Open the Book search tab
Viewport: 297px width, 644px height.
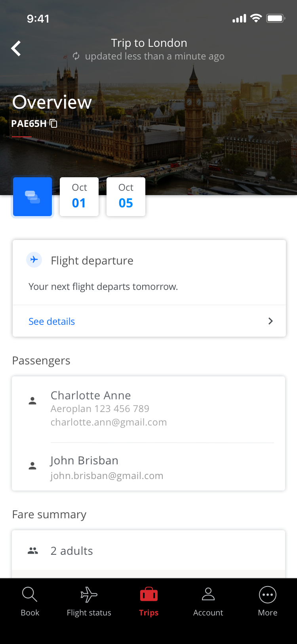30,601
